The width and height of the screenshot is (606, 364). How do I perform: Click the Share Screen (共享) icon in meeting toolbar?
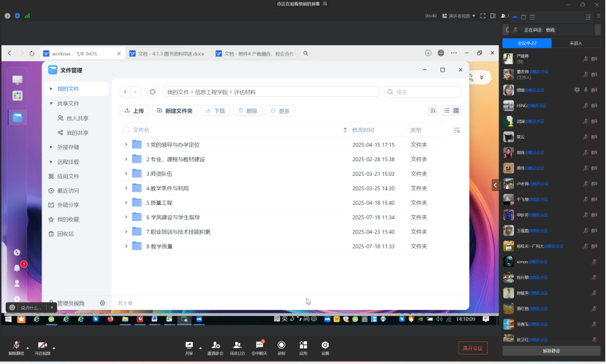tap(190, 346)
